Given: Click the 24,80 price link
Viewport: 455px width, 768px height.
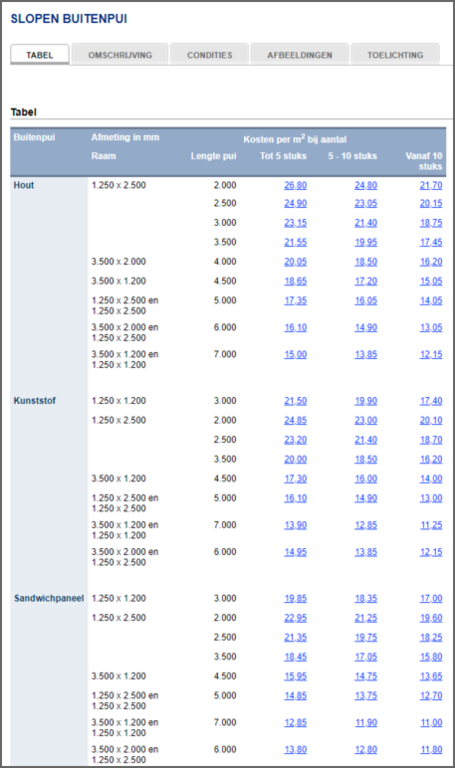Looking at the screenshot, I should coord(366,185).
